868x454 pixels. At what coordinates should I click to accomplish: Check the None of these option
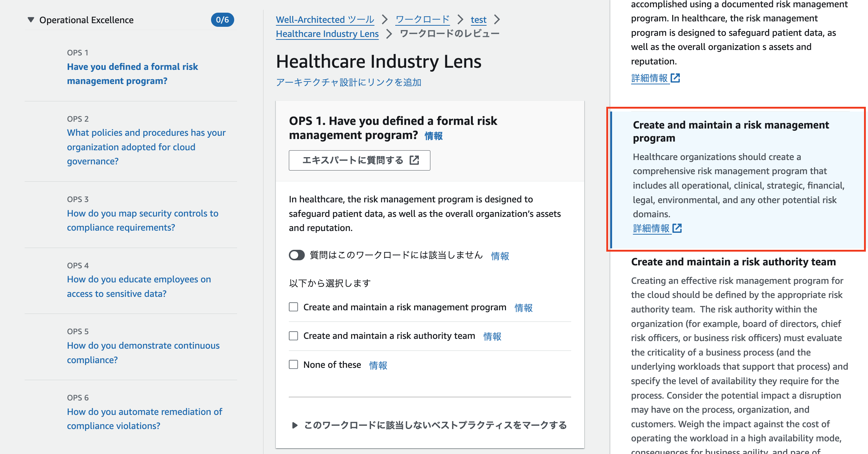tap(294, 364)
